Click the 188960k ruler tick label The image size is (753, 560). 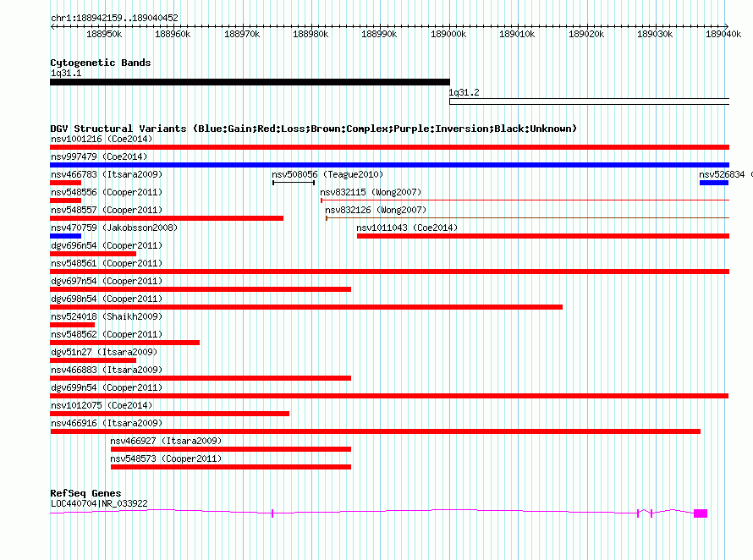[x=173, y=34]
